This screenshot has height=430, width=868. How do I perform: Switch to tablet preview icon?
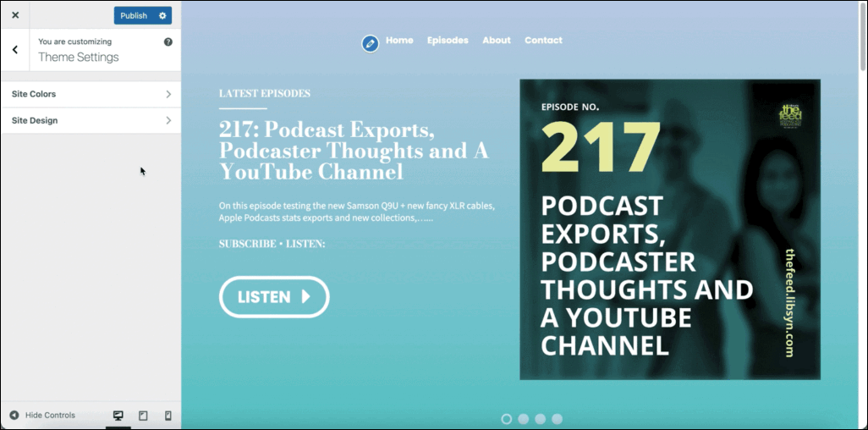coord(143,416)
